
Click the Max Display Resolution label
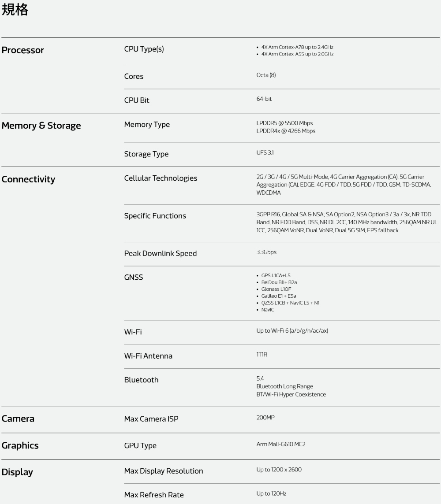tap(164, 471)
